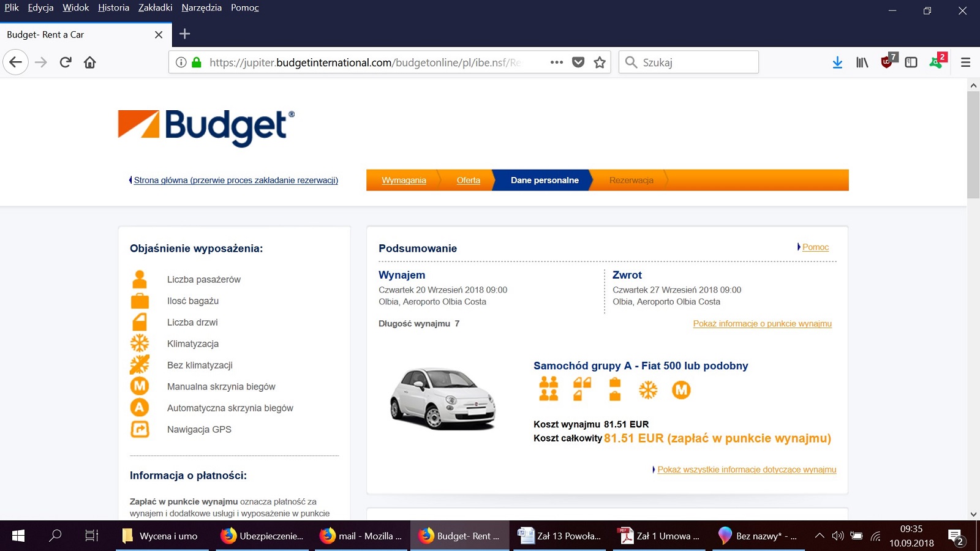Open the Historia menu

[x=113, y=7]
